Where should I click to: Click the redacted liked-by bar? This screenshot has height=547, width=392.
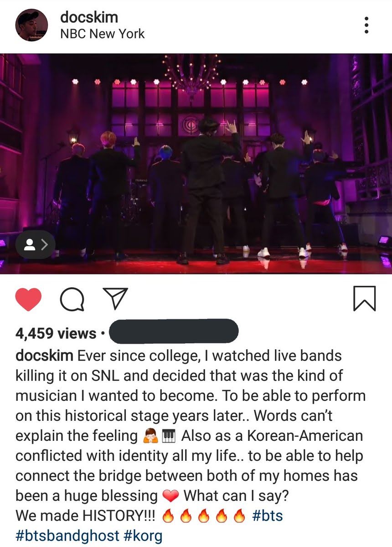click(x=175, y=331)
